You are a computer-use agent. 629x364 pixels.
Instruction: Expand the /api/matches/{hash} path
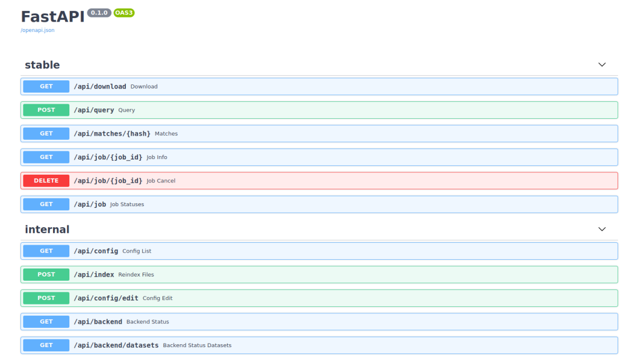(112, 133)
